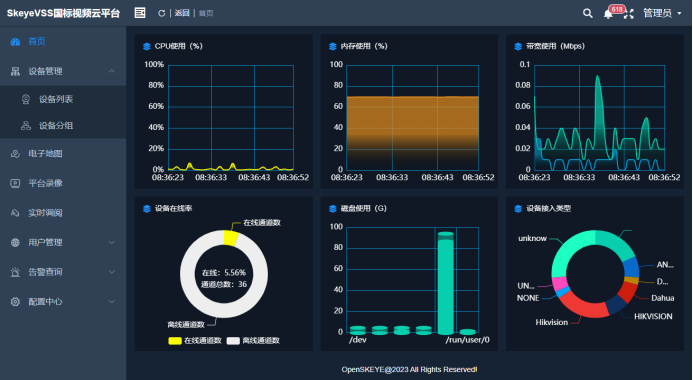
Task: Open the 管理员 user dropdown
Action: tap(662, 13)
